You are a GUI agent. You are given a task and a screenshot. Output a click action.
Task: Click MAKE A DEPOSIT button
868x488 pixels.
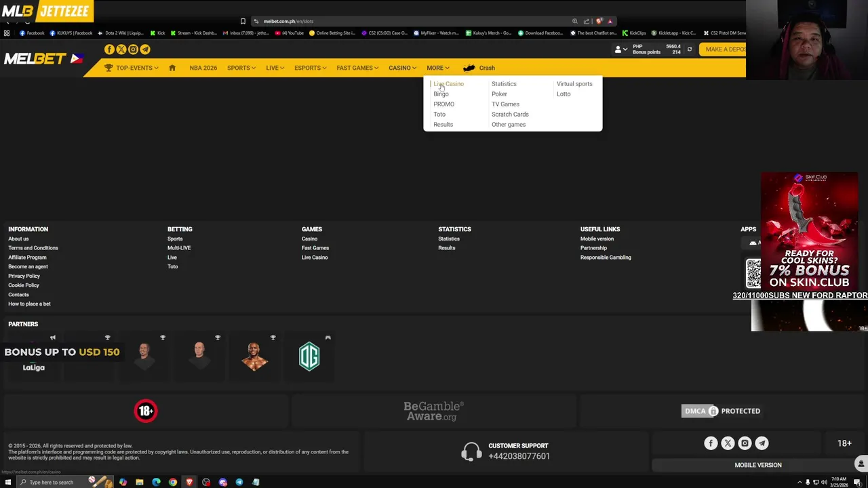coord(723,49)
